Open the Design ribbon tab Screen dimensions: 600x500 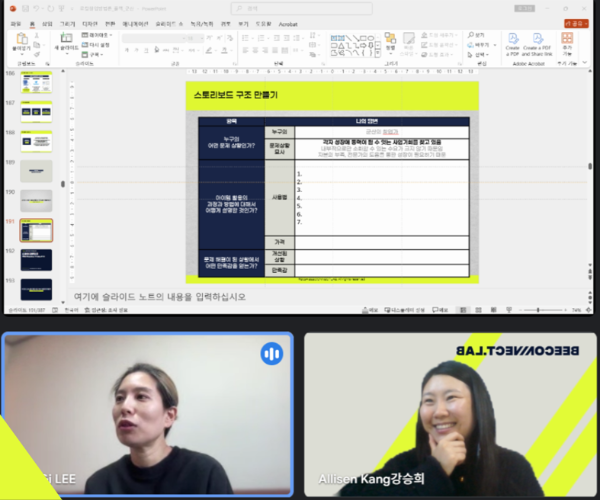tap(90, 24)
